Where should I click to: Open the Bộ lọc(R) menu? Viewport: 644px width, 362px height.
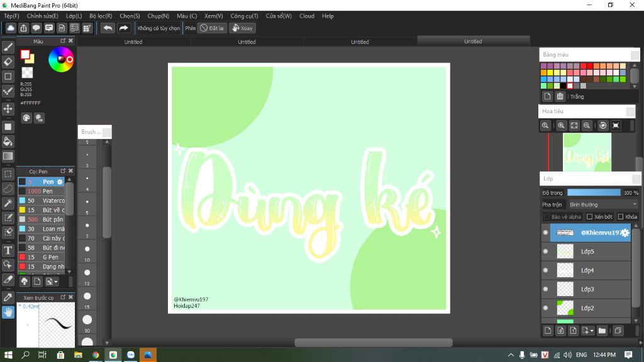pos(101,16)
